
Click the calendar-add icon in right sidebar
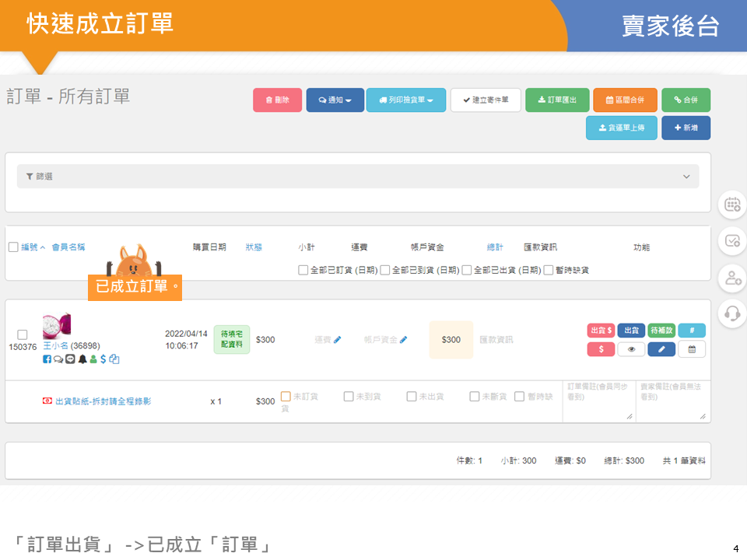pyautogui.click(x=731, y=205)
